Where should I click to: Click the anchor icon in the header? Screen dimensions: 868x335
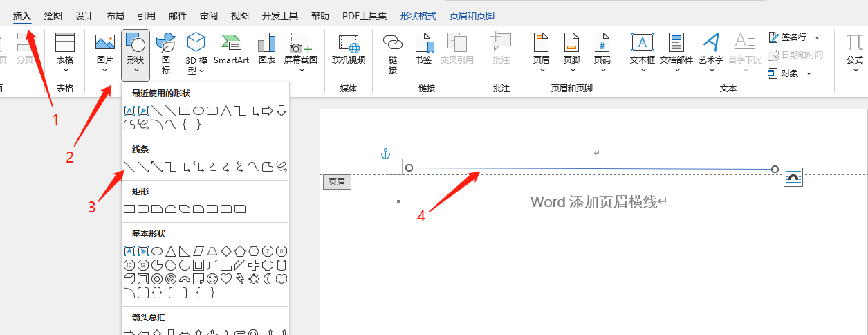[x=386, y=154]
